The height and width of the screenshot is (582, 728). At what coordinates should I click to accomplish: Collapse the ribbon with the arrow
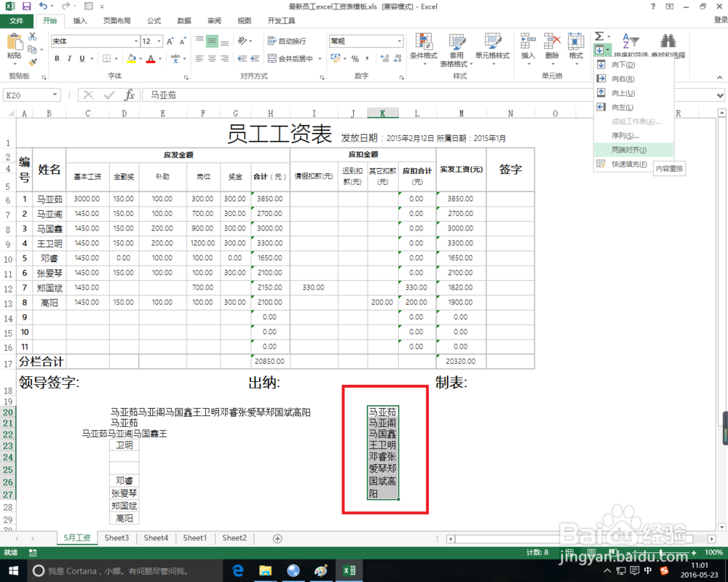719,77
